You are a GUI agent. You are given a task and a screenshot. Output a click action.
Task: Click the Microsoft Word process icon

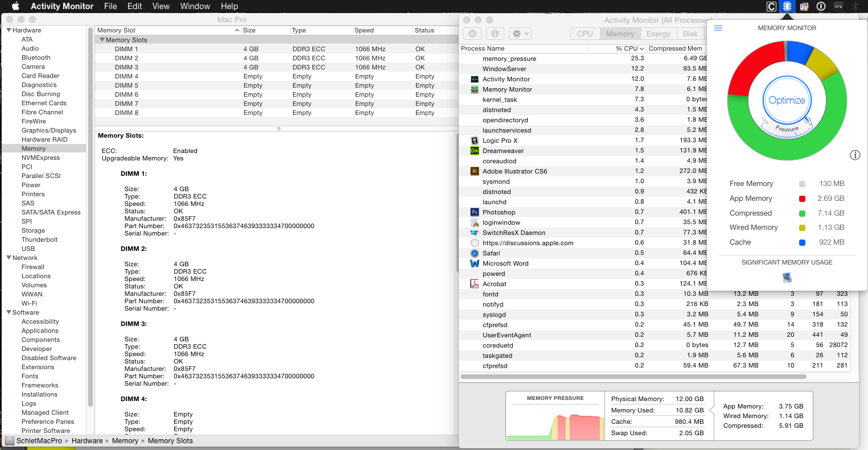[475, 263]
